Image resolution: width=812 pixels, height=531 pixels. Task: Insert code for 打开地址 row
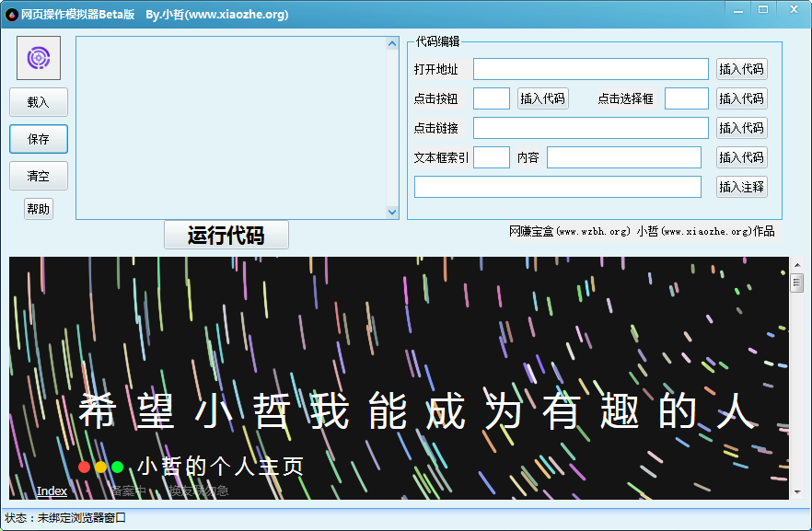point(742,69)
